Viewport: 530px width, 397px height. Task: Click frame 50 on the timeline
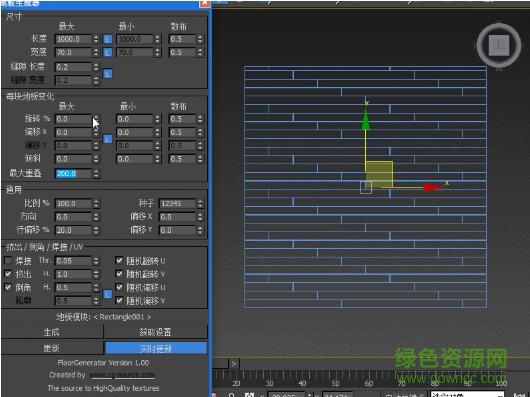point(335,383)
